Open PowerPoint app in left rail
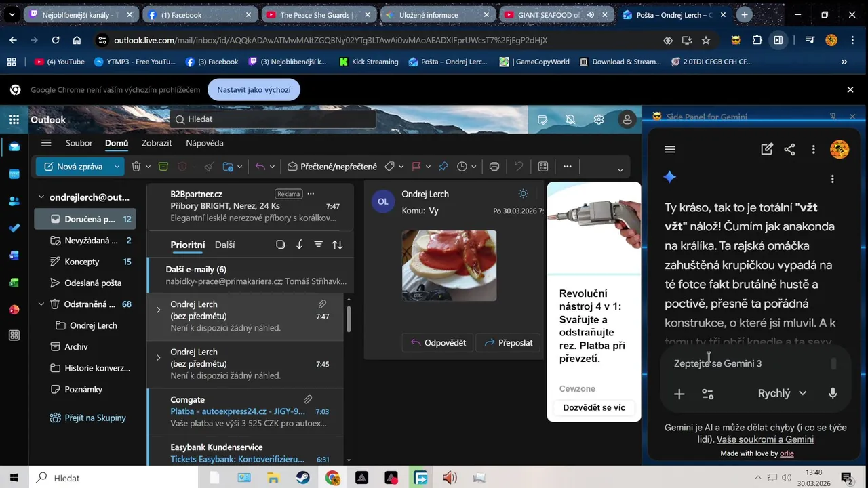 click(14, 309)
